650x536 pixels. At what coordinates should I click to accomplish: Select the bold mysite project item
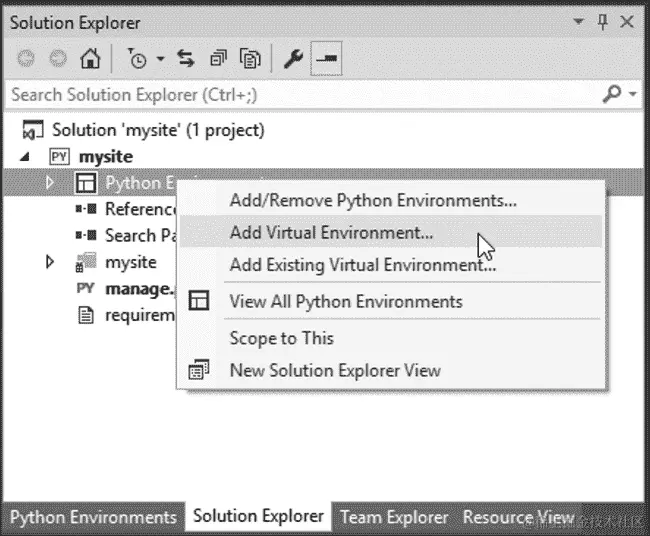[x=106, y=157]
